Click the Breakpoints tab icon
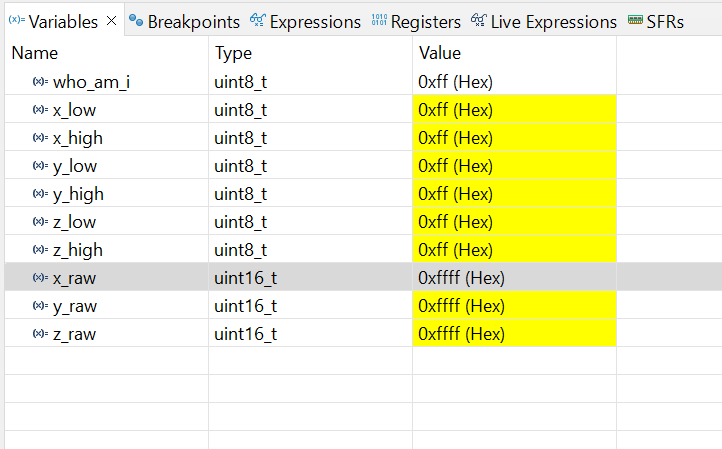 pyautogui.click(x=136, y=21)
